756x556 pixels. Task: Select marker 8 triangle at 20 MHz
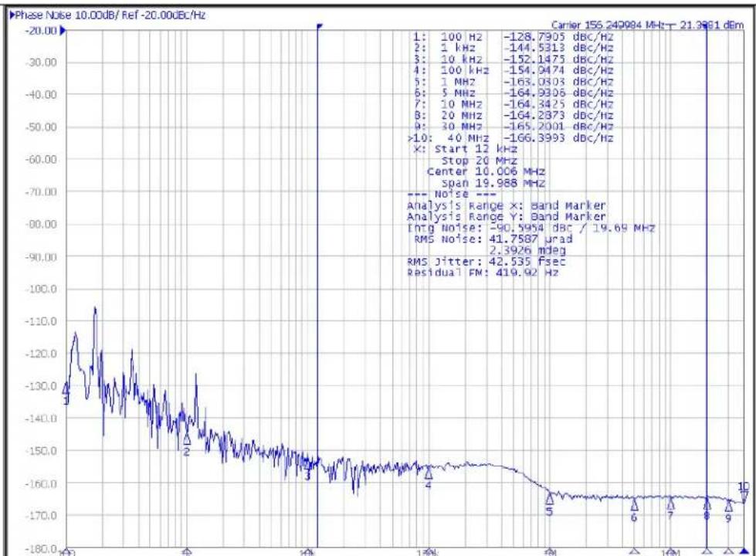(x=707, y=504)
